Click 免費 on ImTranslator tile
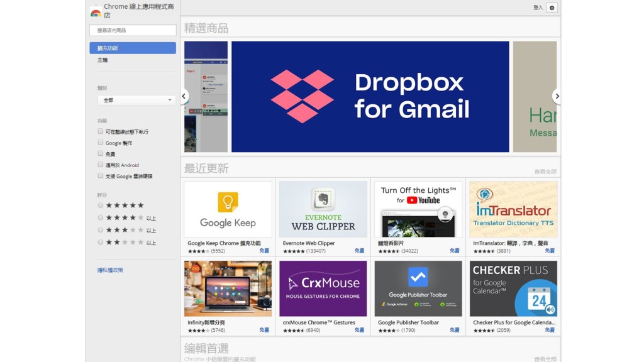Screen dimensions: 644x362 pos(550,250)
